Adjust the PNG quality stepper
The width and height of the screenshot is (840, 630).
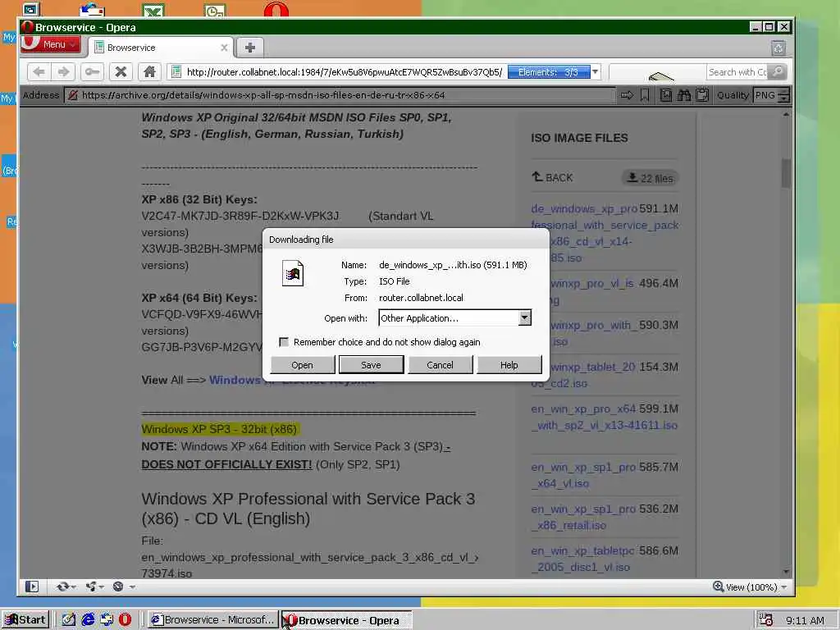[783, 95]
